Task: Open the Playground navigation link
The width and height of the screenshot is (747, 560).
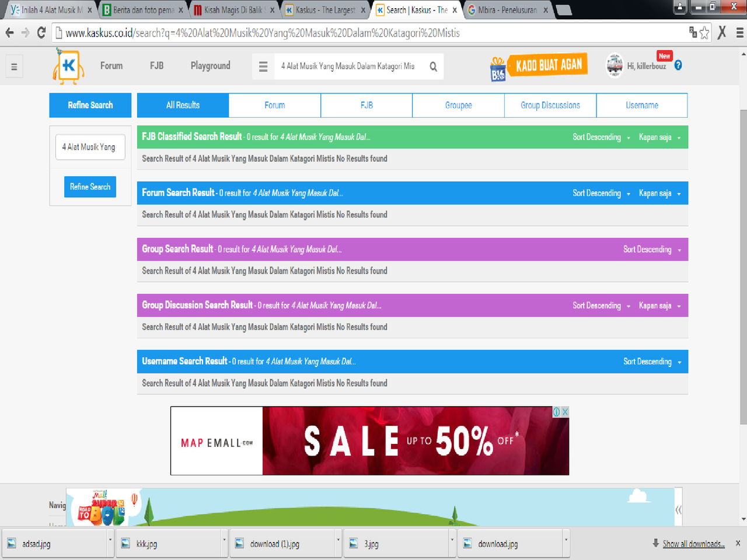Action: (211, 66)
